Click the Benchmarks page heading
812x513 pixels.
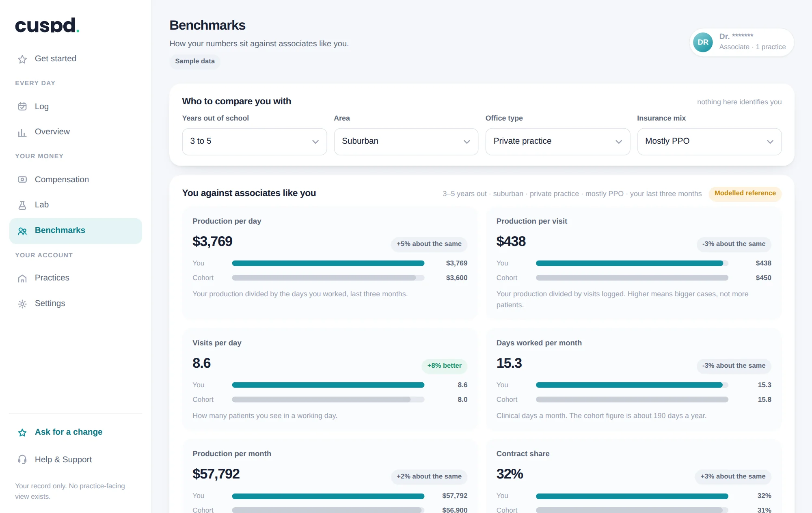pyautogui.click(x=207, y=25)
